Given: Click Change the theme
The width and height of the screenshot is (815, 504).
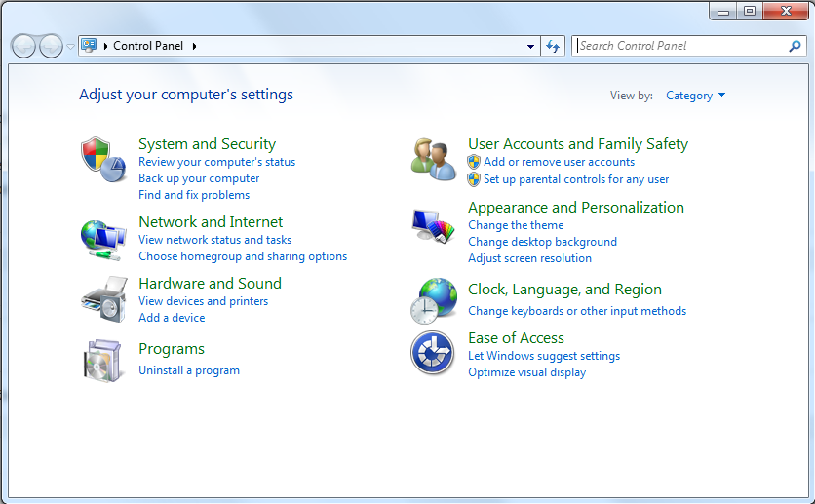Looking at the screenshot, I should coord(516,225).
